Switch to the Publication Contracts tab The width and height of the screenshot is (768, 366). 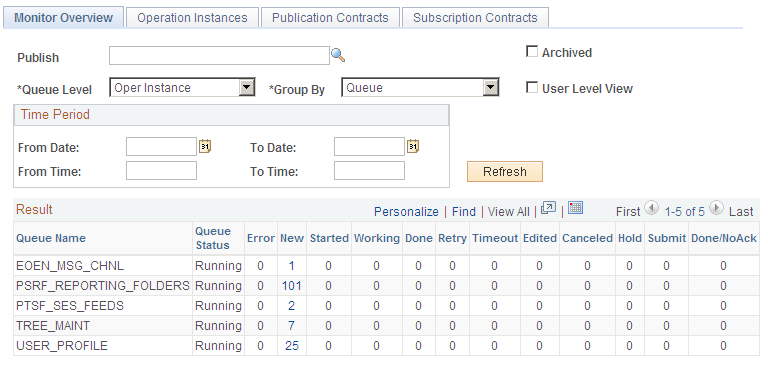(330, 18)
